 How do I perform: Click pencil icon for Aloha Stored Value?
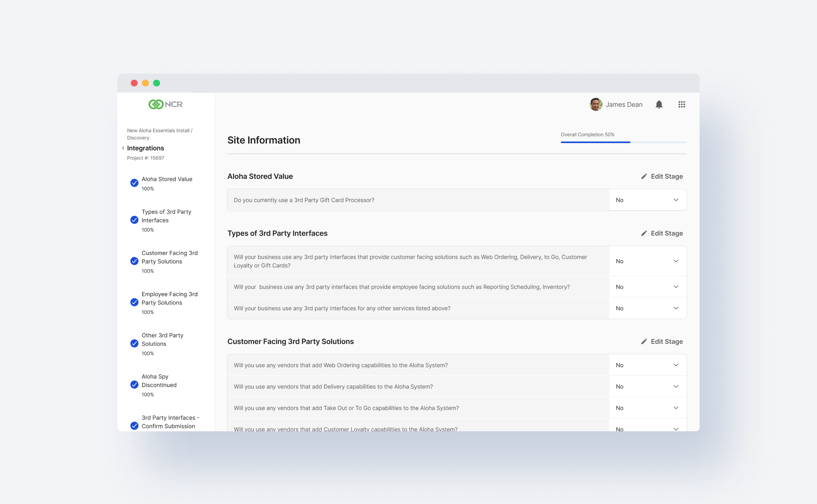pos(644,176)
